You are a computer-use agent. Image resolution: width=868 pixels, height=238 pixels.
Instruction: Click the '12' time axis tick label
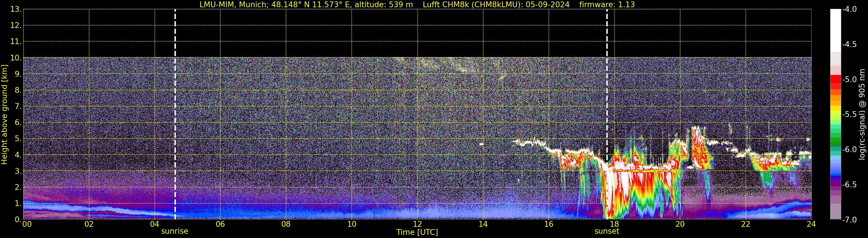[x=417, y=224]
